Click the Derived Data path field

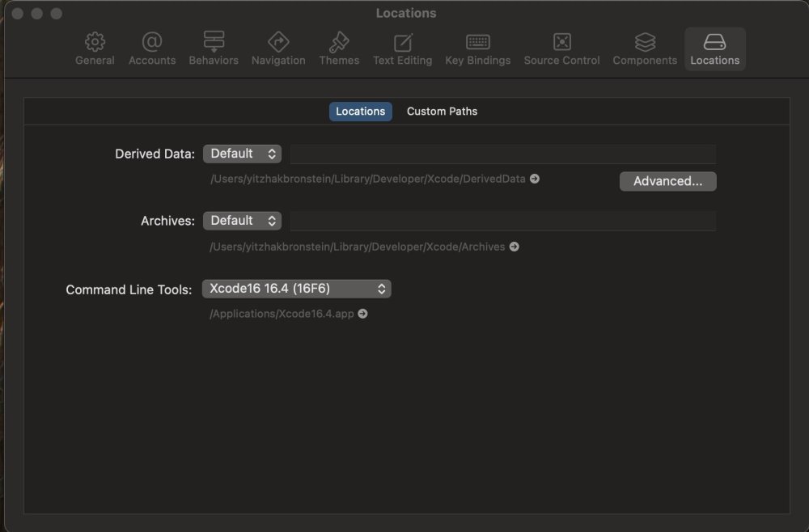point(503,154)
